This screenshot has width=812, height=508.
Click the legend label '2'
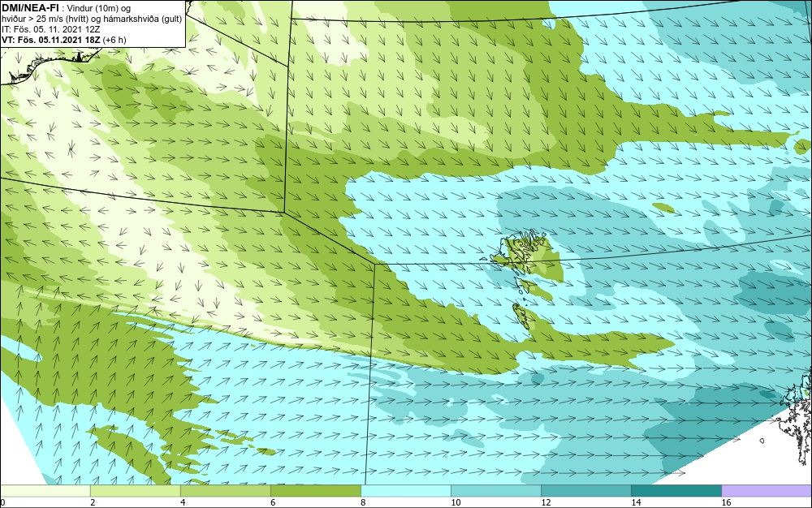pos(93,502)
